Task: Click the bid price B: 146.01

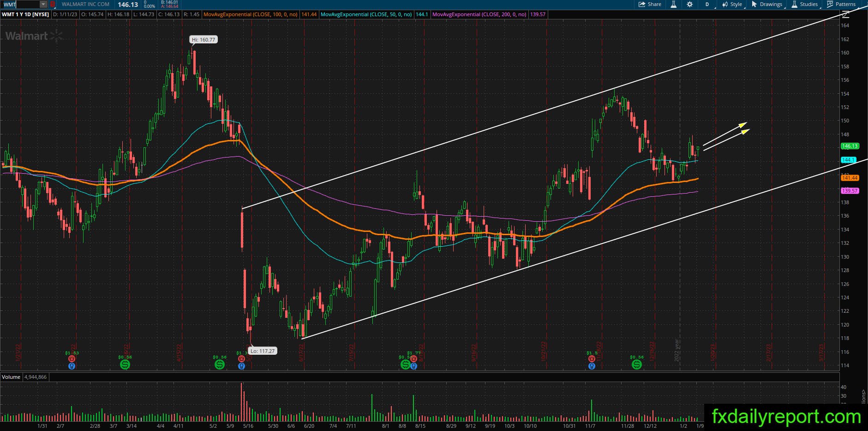Action: pyautogui.click(x=169, y=2)
